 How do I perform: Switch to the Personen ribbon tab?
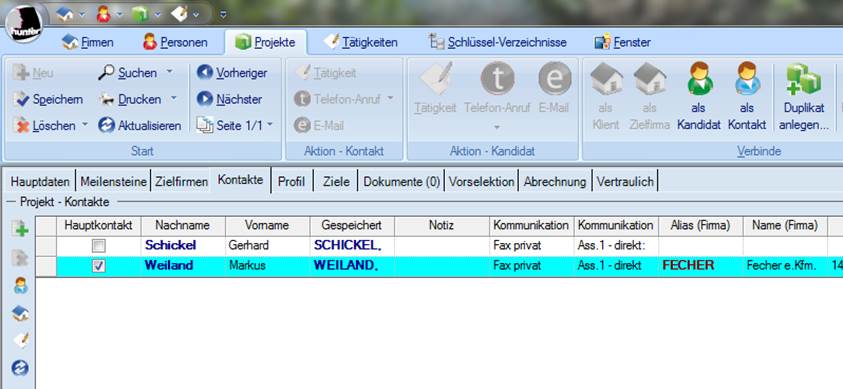[175, 42]
